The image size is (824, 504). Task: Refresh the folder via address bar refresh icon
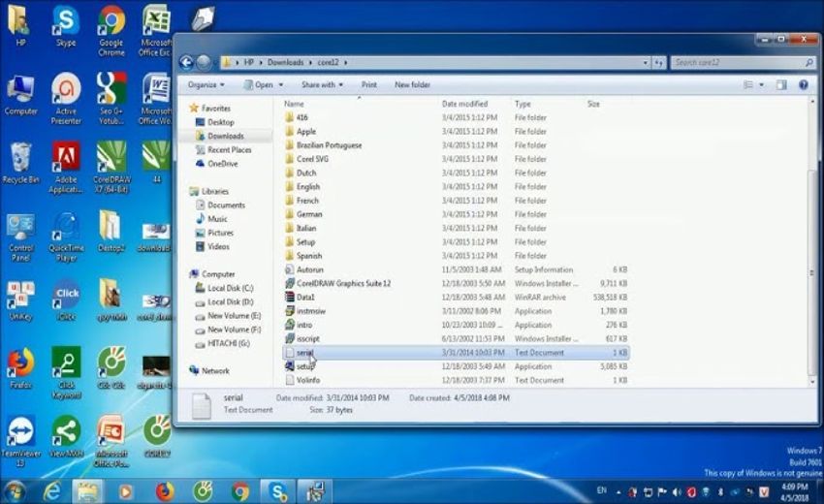[659, 63]
